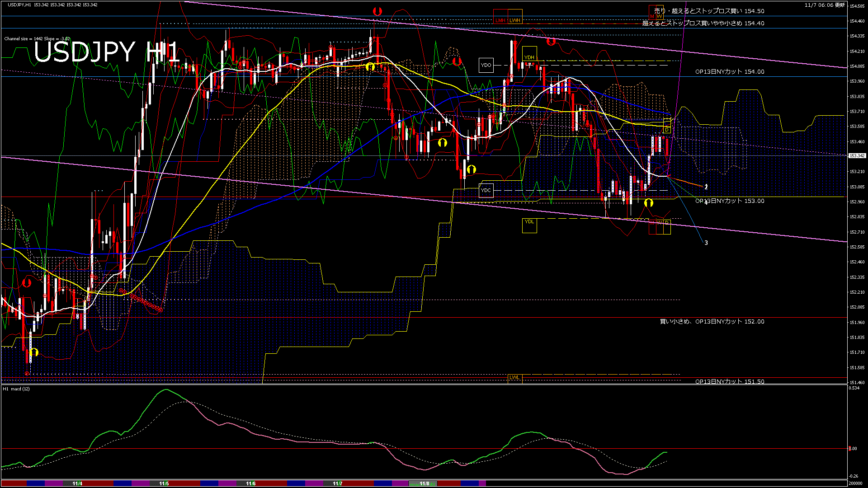The width and height of the screenshot is (868, 488).
Task: Click the H1 macd (12) indicator label
Action: tap(17, 389)
